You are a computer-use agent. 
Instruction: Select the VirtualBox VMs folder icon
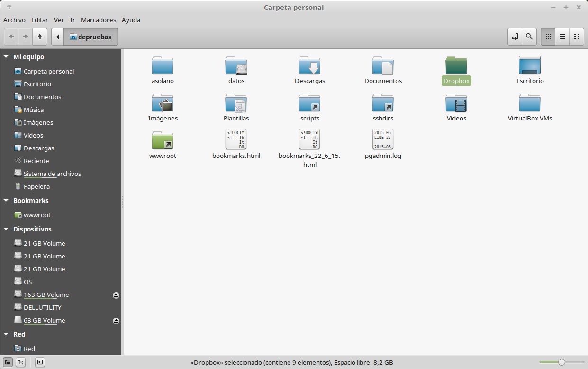pos(530,103)
